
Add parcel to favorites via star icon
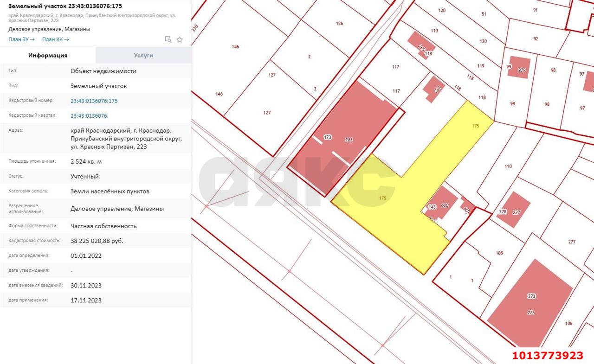click(180, 39)
